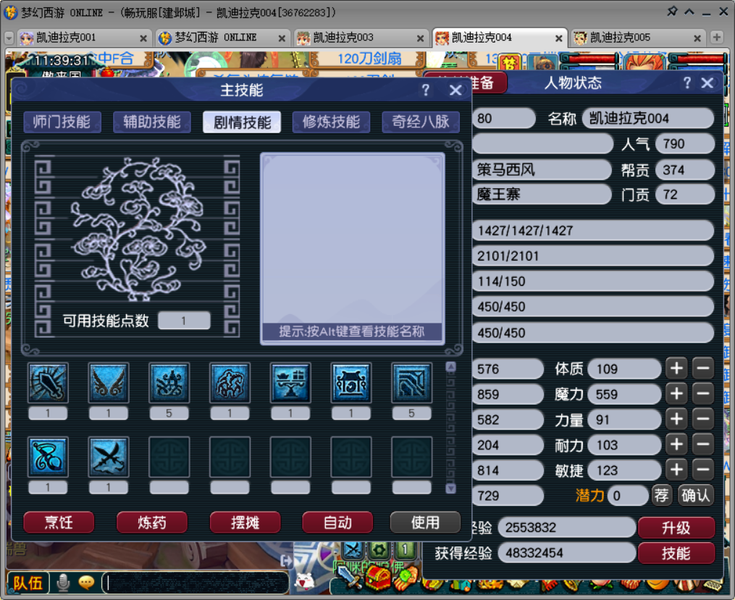Increase 耐力 with the plus button
The height and width of the screenshot is (600, 735).
(676, 444)
